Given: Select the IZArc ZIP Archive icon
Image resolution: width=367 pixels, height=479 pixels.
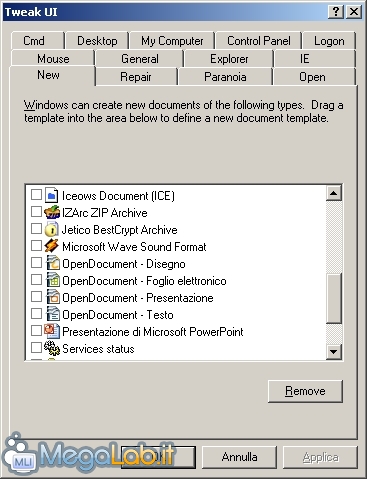Looking at the screenshot, I should point(52,212).
